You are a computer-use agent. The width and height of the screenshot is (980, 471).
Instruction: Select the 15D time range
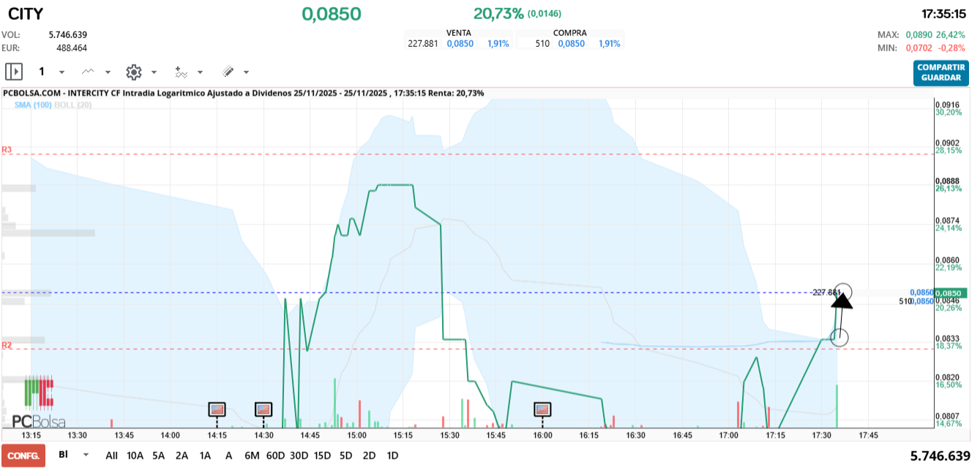pyautogui.click(x=322, y=456)
